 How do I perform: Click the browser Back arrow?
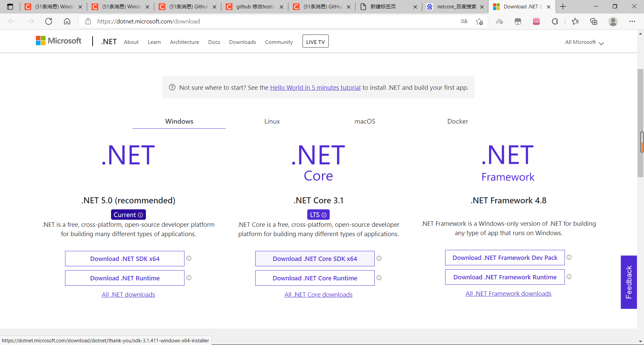[x=12, y=21]
